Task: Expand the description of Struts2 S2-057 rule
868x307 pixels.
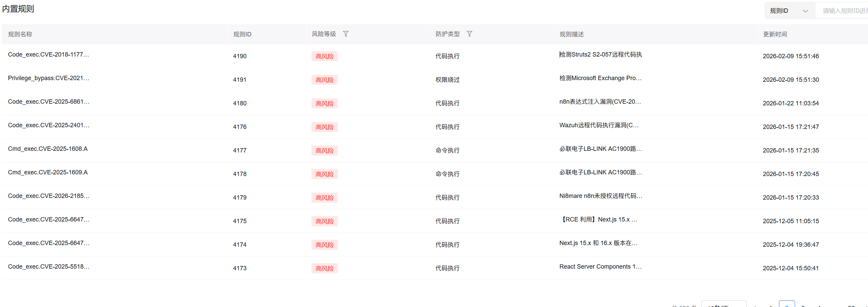Action: 601,54
